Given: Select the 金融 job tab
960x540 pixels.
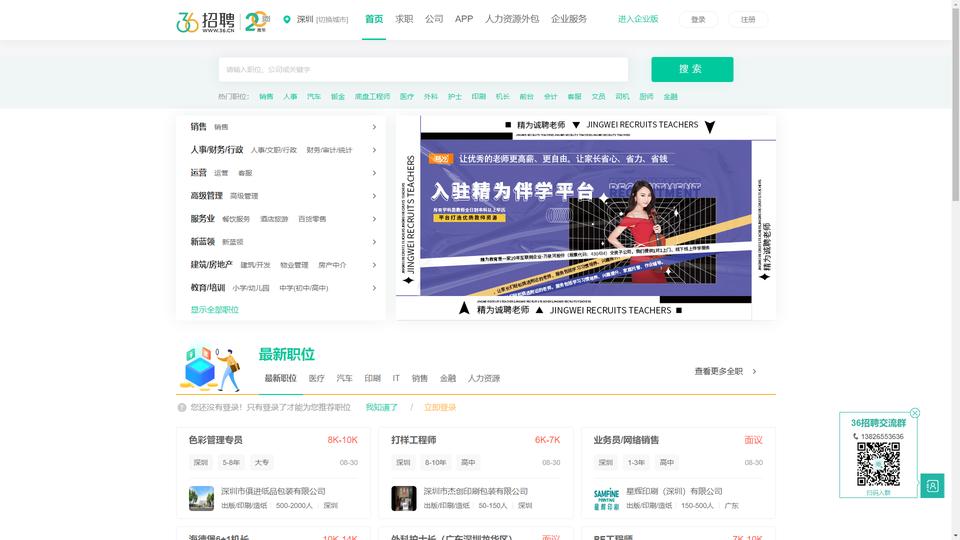Looking at the screenshot, I should pos(448,378).
